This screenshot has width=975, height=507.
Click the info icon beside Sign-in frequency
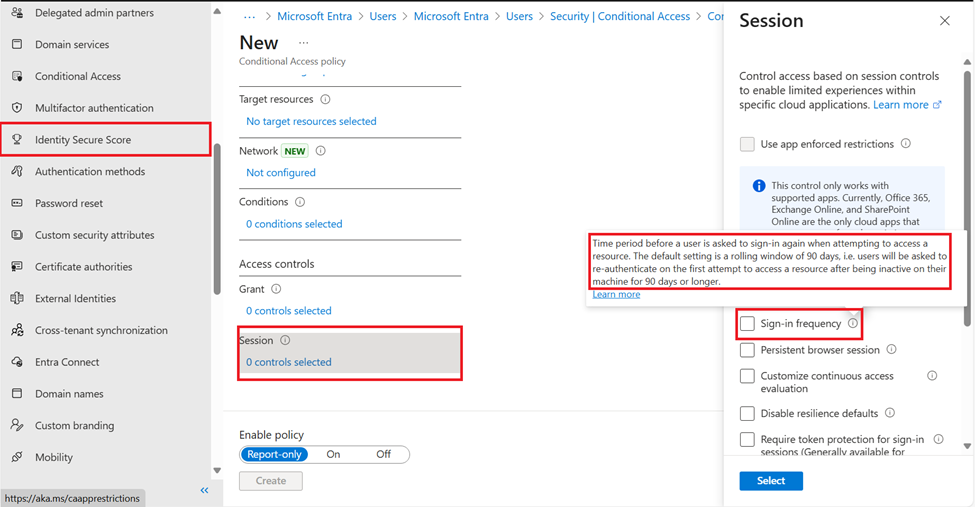pos(853,323)
